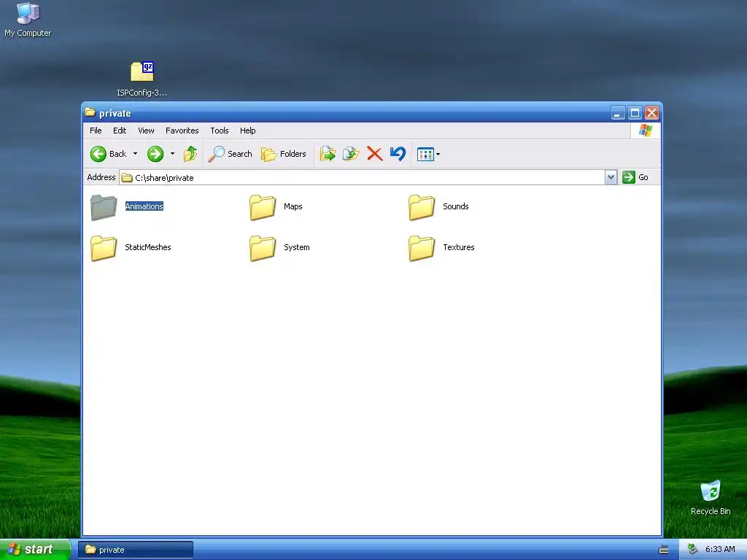The width and height of the screenshot is (747, 560).
Task: Open the Views button menu
Action: [428, 155]
